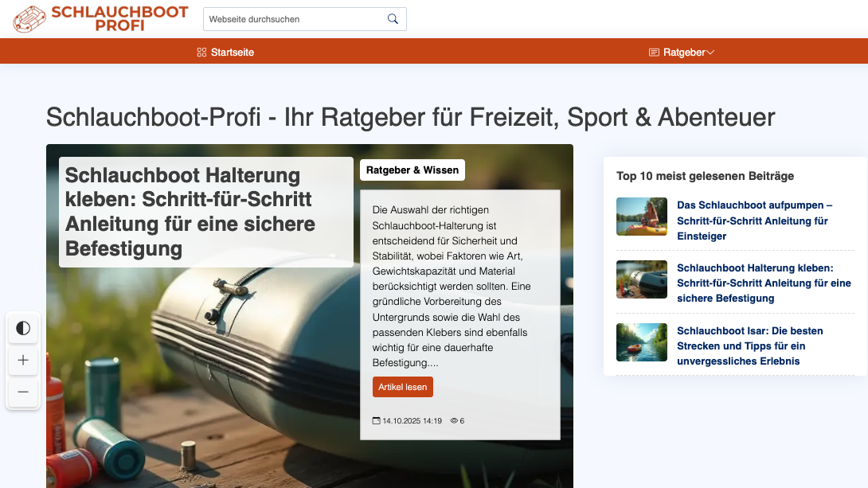
Task: Click the Artikel lesen button
Action: (403, 386)
